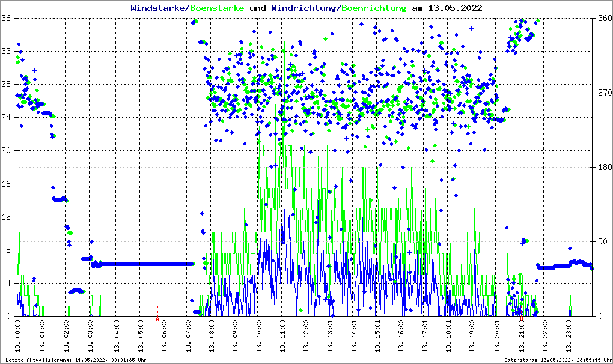This screenshot has height=364, width=613.
Task: Click the right axis value 180
Action: click(x=603, y=168)
